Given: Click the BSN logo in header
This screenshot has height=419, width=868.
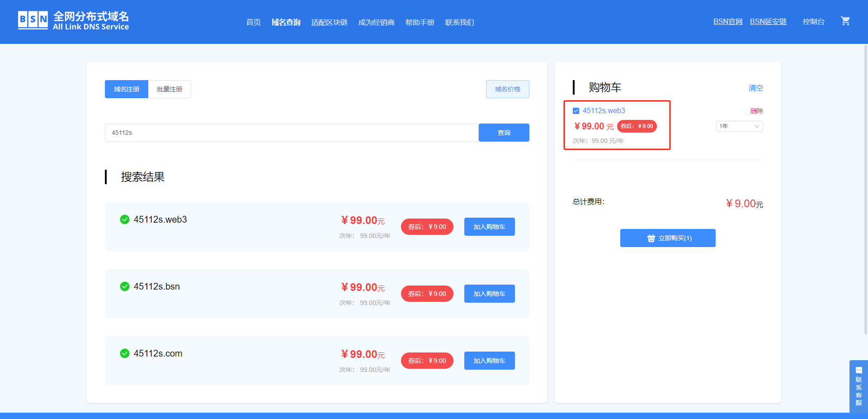Looking at the screenshot, I should [x=73, y=21].
